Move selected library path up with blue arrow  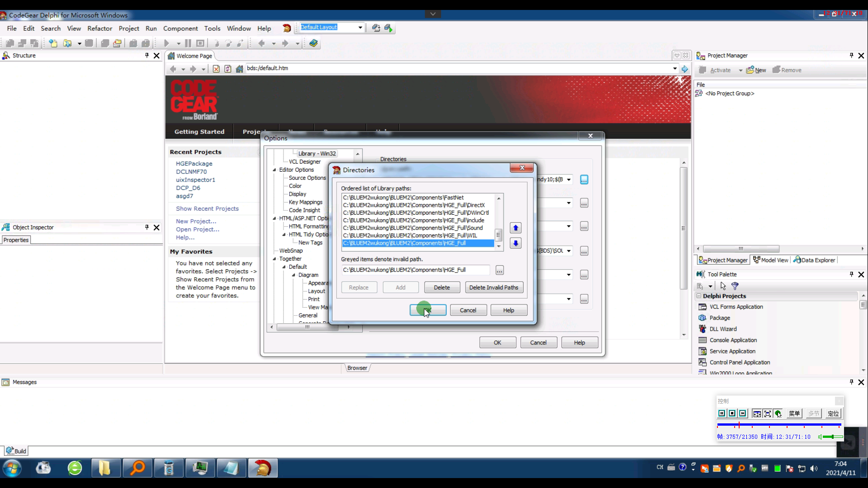pyautogui.click(x=515, y=228)
